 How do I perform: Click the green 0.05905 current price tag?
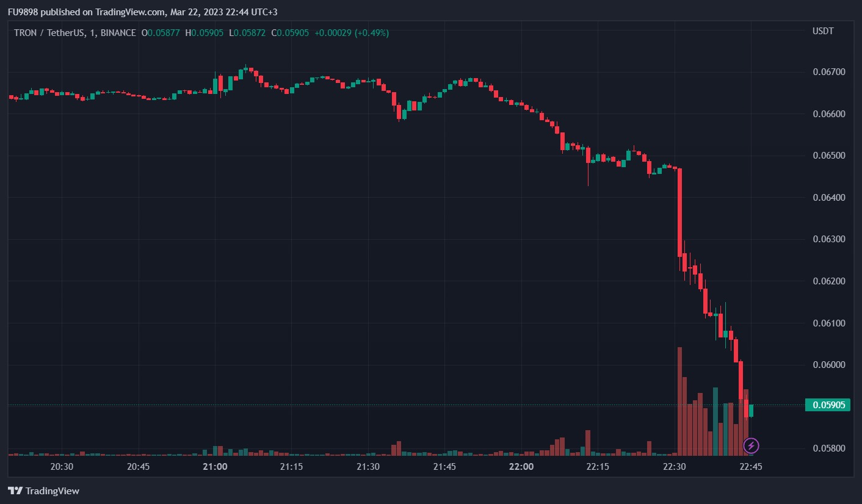827,405
